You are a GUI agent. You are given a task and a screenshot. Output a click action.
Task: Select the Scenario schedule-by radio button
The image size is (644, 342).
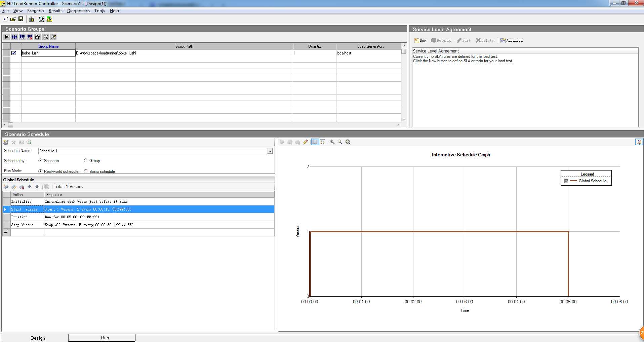[x=40, y=160]
